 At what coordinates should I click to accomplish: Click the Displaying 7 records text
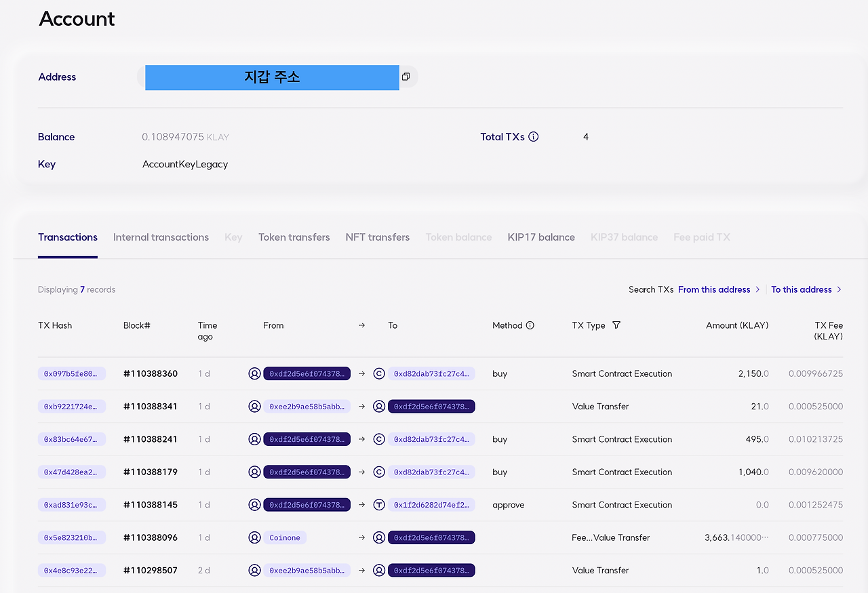(x=77, y=289)
